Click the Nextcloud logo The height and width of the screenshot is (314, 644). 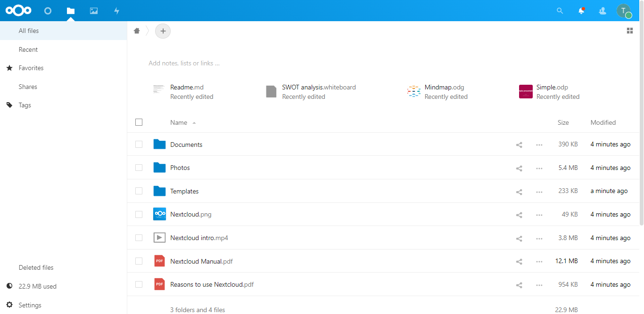pos(18,10)
